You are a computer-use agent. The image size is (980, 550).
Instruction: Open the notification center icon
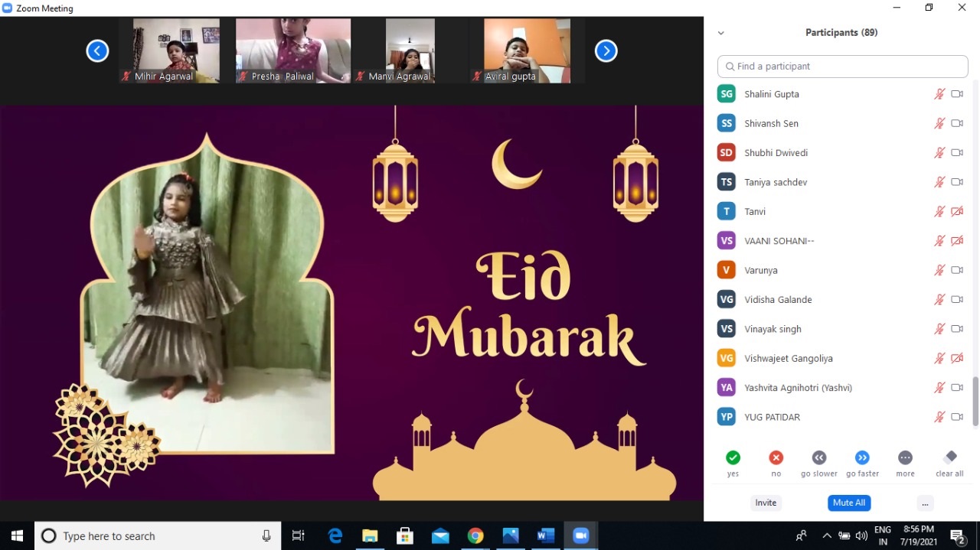957,535
